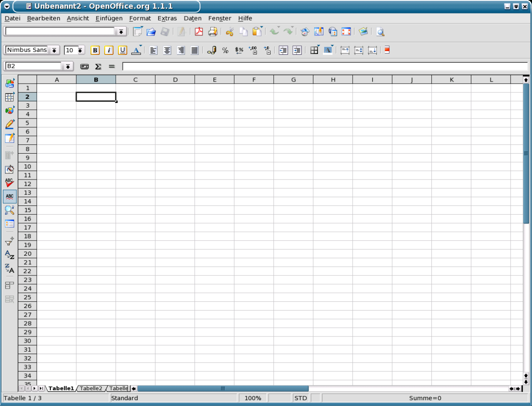Select cell A1 in the spreadsheet
Viewport: 532px width, 406px height.
click(57, 88)
